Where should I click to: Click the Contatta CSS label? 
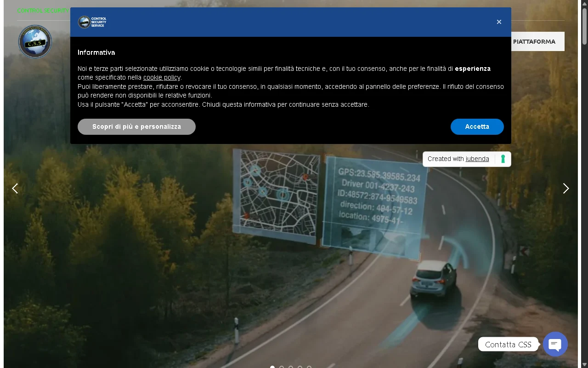(508, 345)
